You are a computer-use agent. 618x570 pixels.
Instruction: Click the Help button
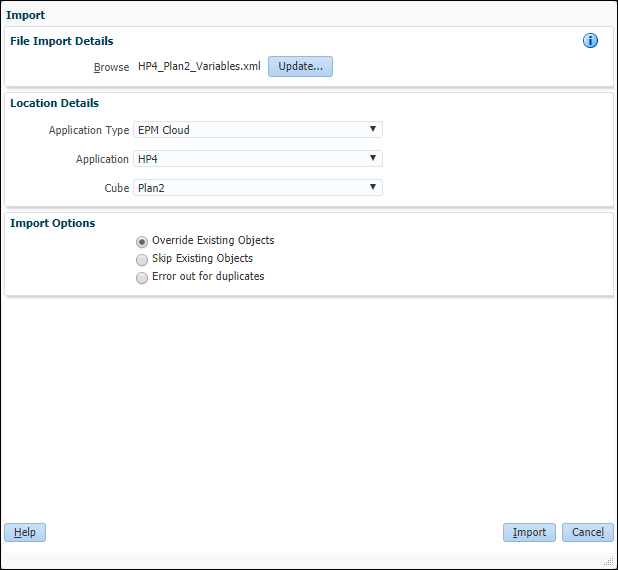[x=25, y=533]
